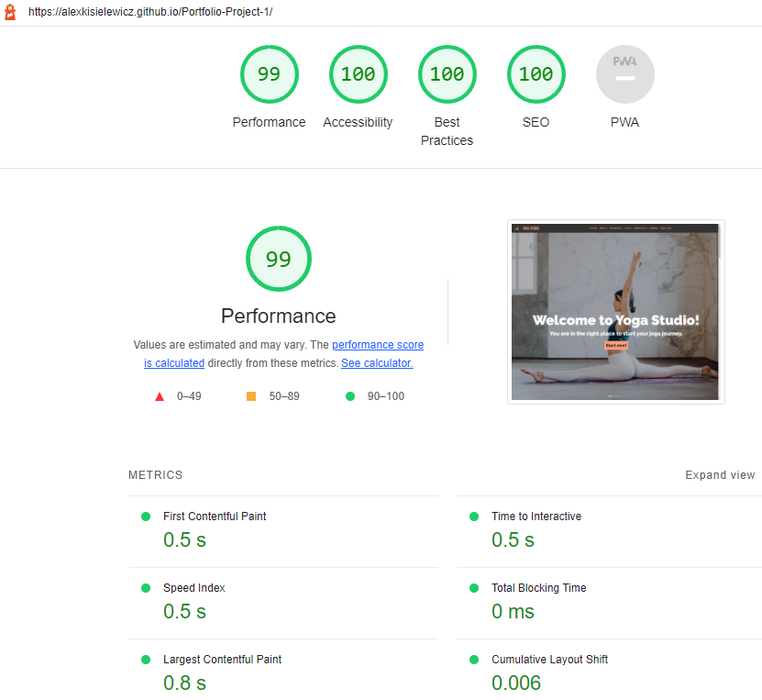Click the 0 ms Total Blocking Time value
This screenshot has width=762, height=700.
[513, 612]
